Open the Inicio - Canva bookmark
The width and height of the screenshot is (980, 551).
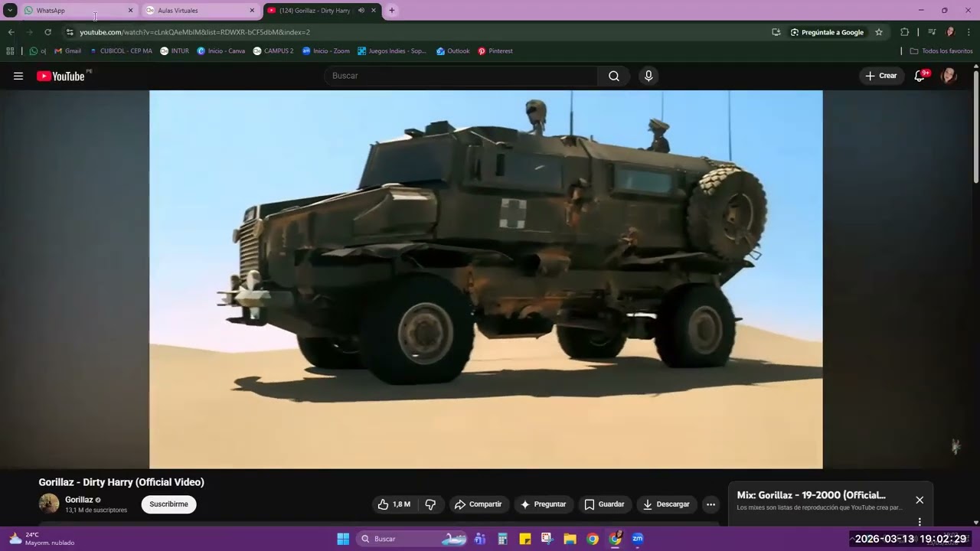pyautogui.click(x=221, y=51)
